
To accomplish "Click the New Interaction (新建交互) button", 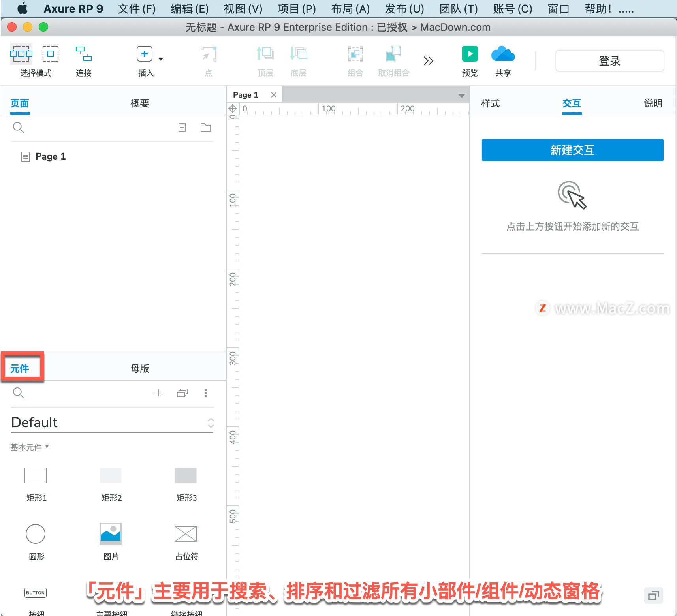I will pyautogui.click(x=572, y=150).
